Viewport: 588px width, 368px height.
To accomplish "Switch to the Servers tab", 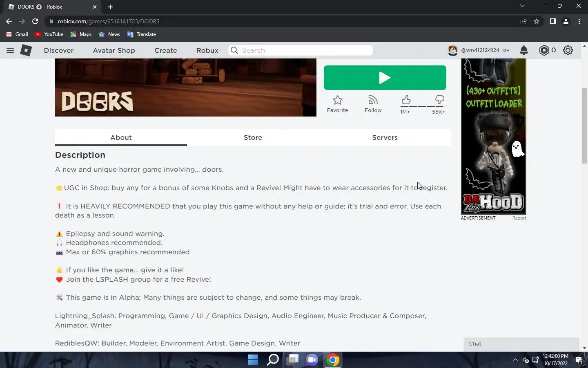I will tap(385, 137).
